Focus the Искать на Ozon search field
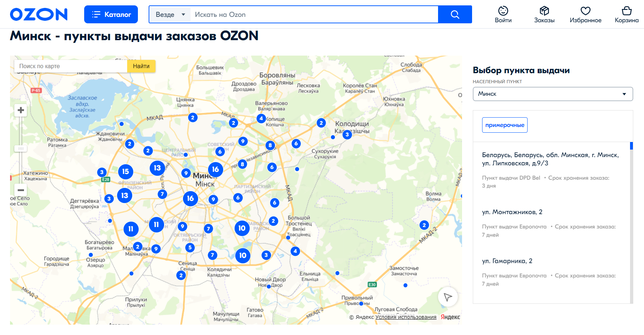Image resolution: width=644 pixels, height=335 pixels. pos(314,15)
